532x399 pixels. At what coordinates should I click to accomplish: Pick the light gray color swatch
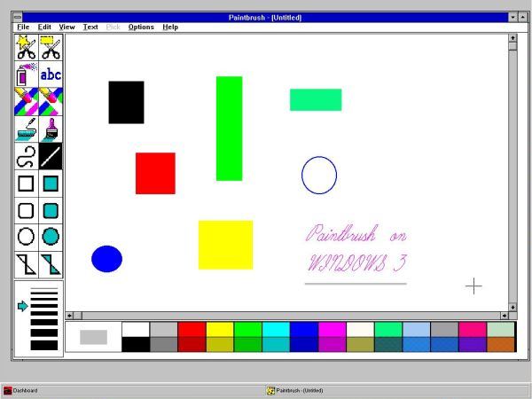[164, 330]
